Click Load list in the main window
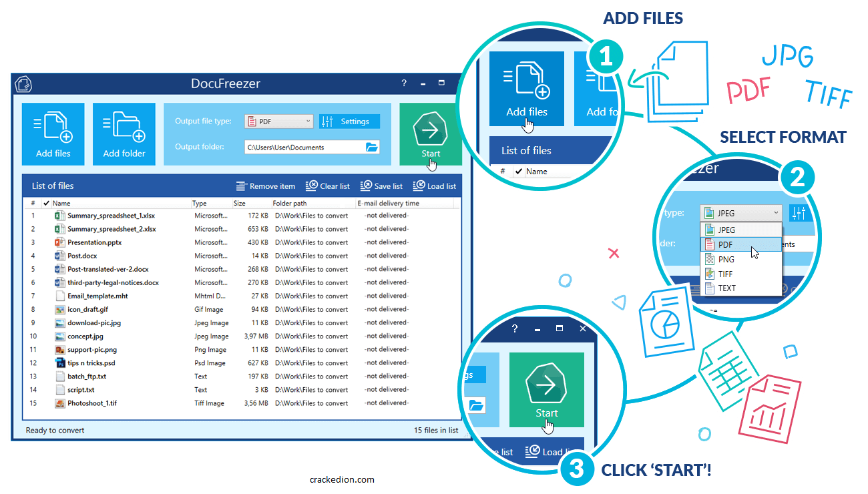868x494 pixels. pos(435,186)
